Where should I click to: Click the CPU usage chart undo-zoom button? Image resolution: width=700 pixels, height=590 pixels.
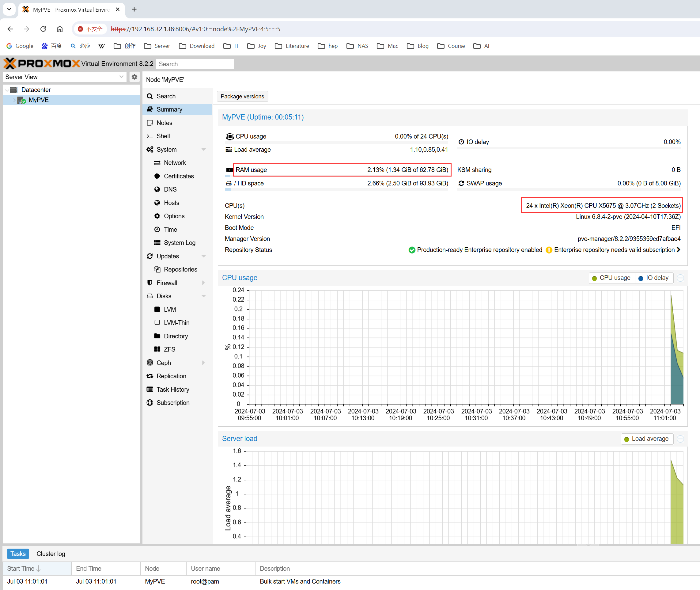click(x=680, y=278)
